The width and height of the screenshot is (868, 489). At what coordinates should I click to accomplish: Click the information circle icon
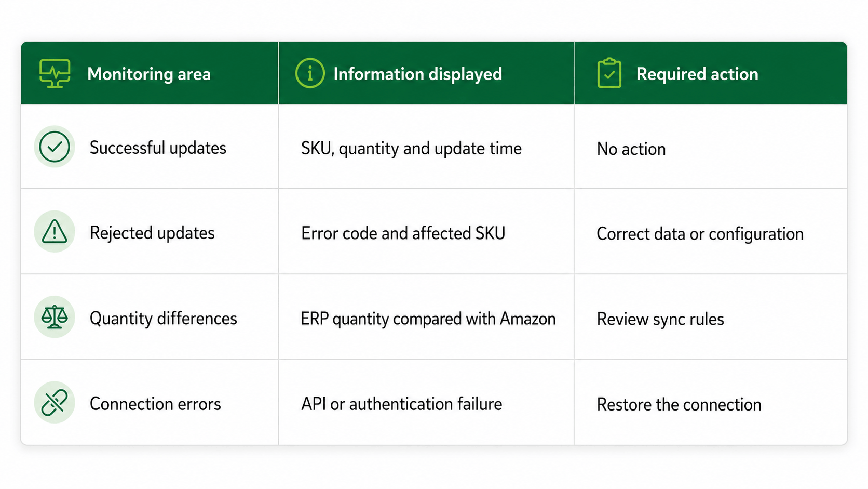tap(310, 73)
